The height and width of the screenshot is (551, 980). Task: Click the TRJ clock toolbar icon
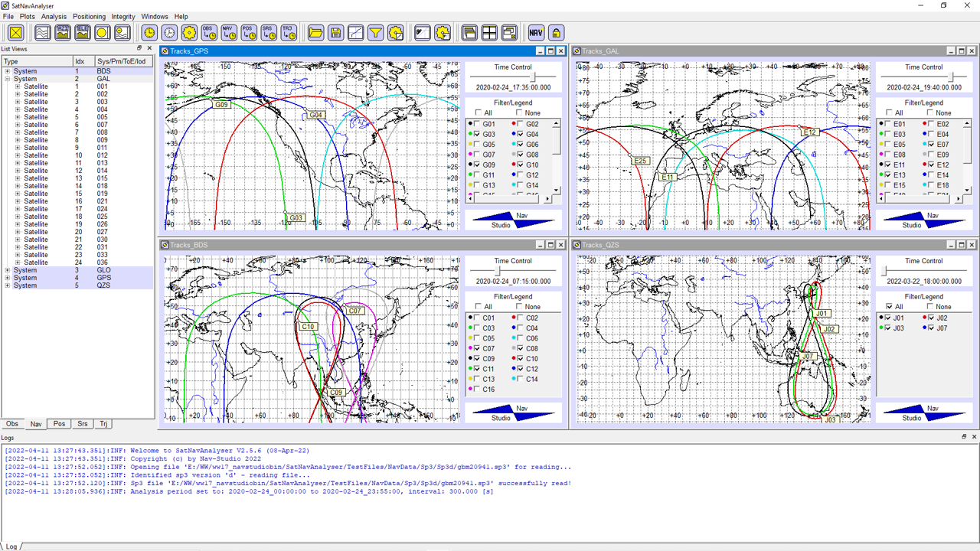pyautogui.click(x=289, y=32)
